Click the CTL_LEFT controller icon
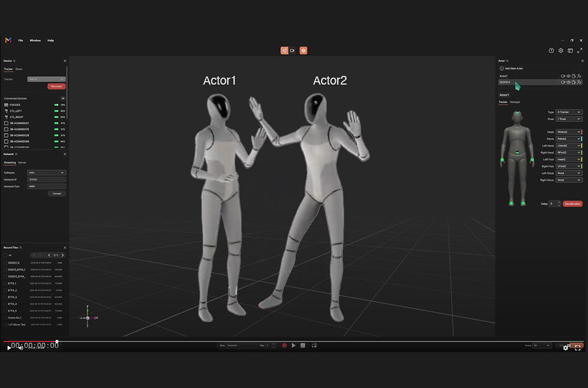 pyautogui.click(x=6, y=111)
